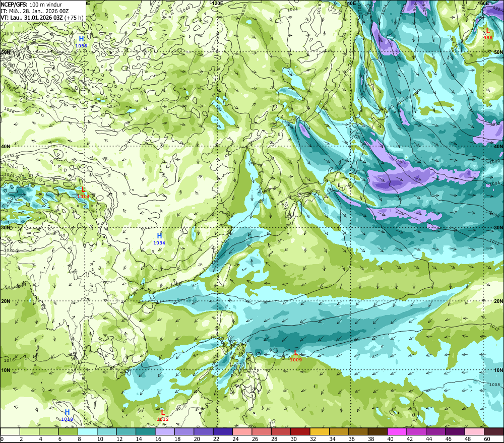
Task: Click the orchid 42–44 legend swatch
Action: (416, 432)
